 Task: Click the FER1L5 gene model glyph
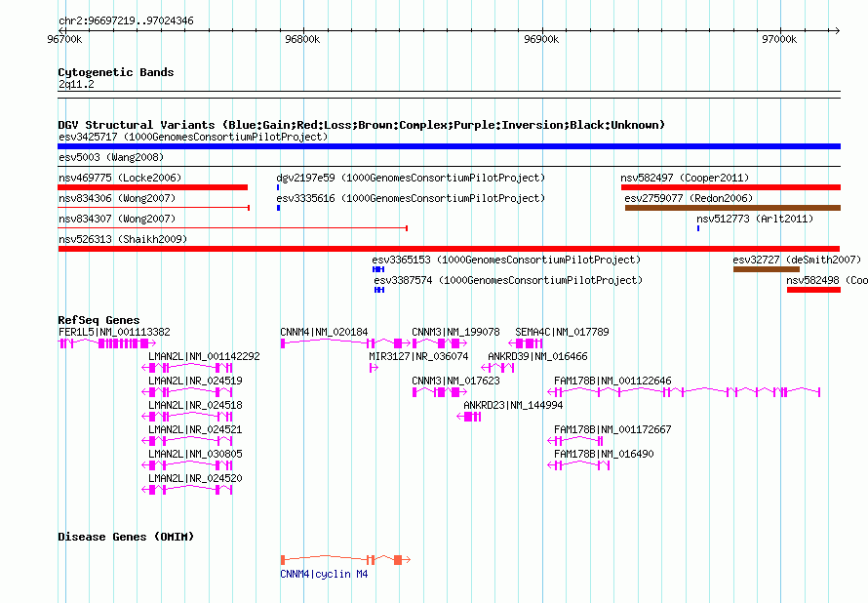pyautogui.click(x=107, y=343)
